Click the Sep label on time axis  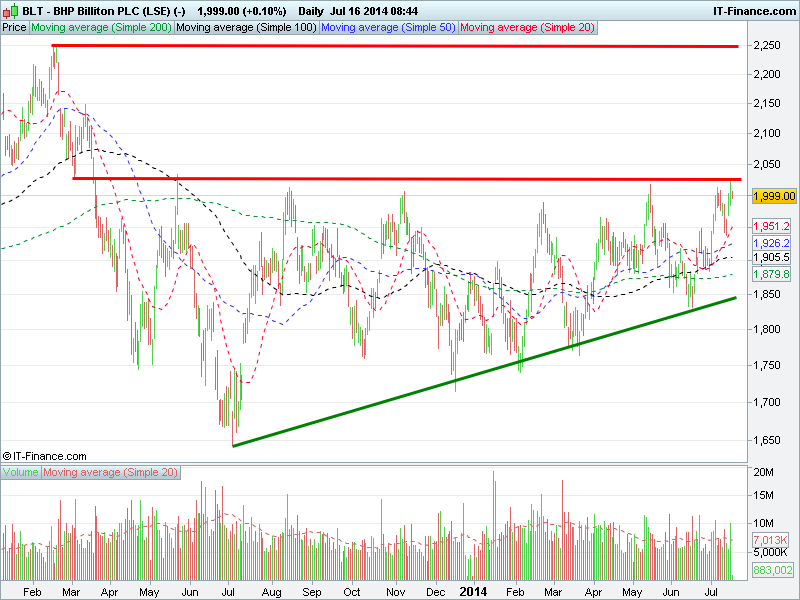311,592
